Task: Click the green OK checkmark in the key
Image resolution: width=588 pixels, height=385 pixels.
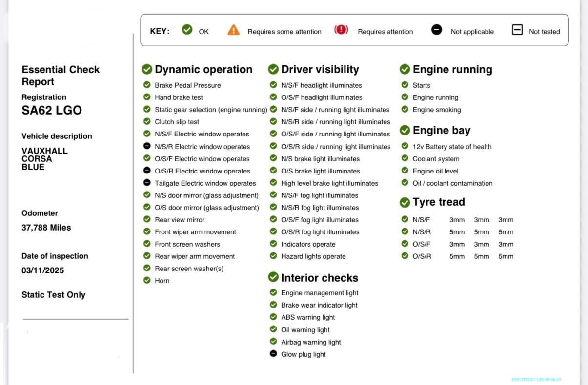Action: coord(187,30)
